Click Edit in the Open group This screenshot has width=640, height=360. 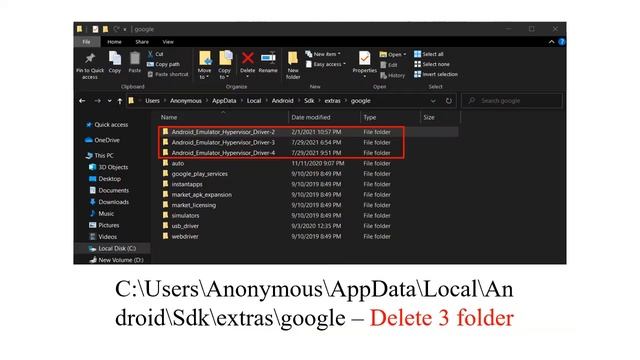[389, 65]
